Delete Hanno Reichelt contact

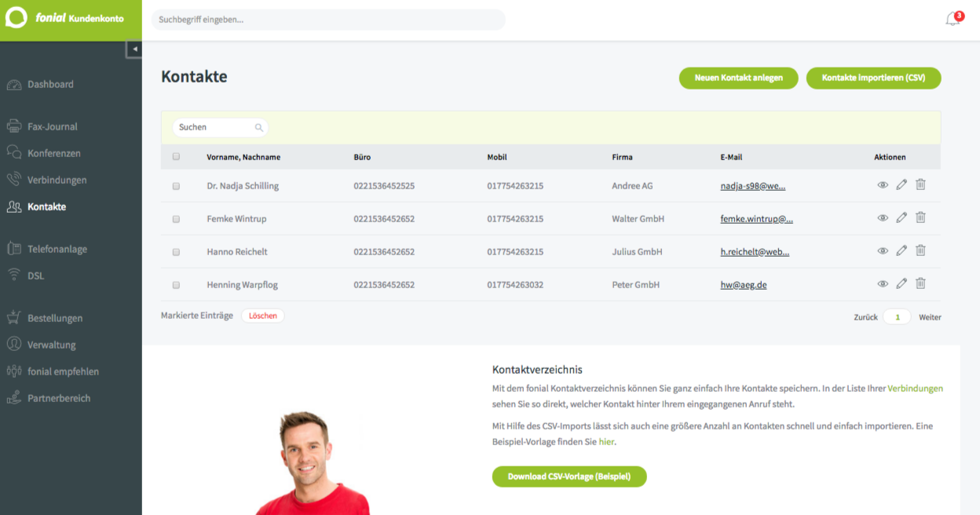tap(920, 250)
